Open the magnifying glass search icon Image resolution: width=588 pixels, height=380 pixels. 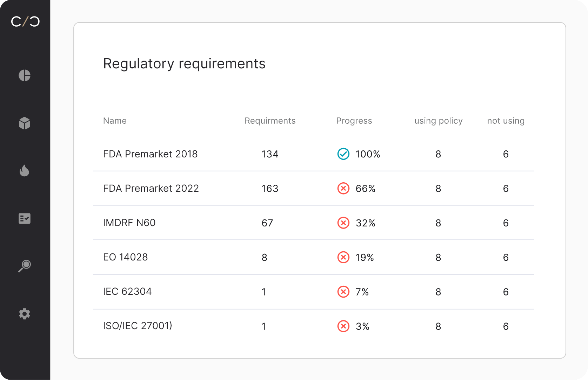click(x=25, y=266)
